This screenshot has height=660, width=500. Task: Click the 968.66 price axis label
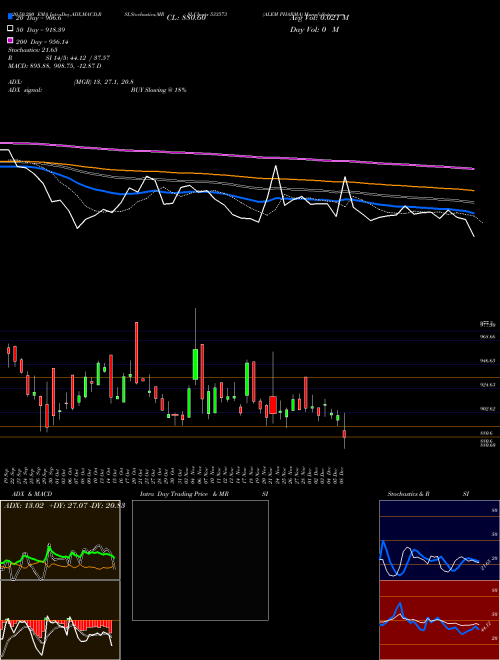pyautogui.click(x=487, y=337)
